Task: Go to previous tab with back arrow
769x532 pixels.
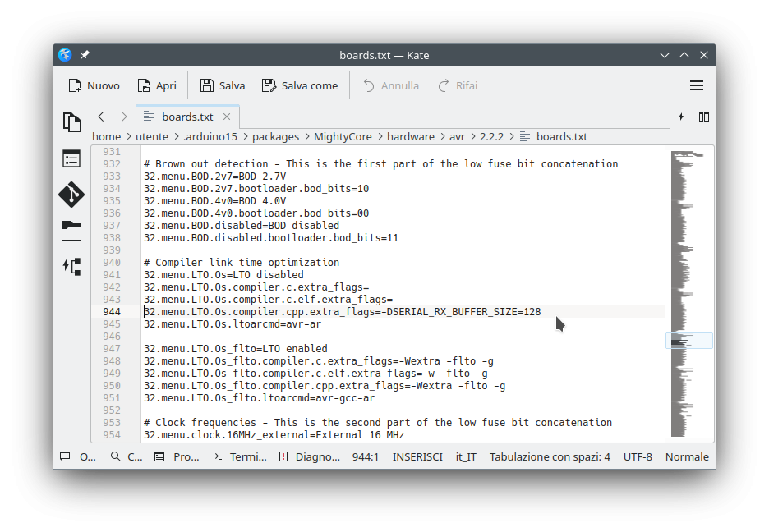Action: point(101,117)
